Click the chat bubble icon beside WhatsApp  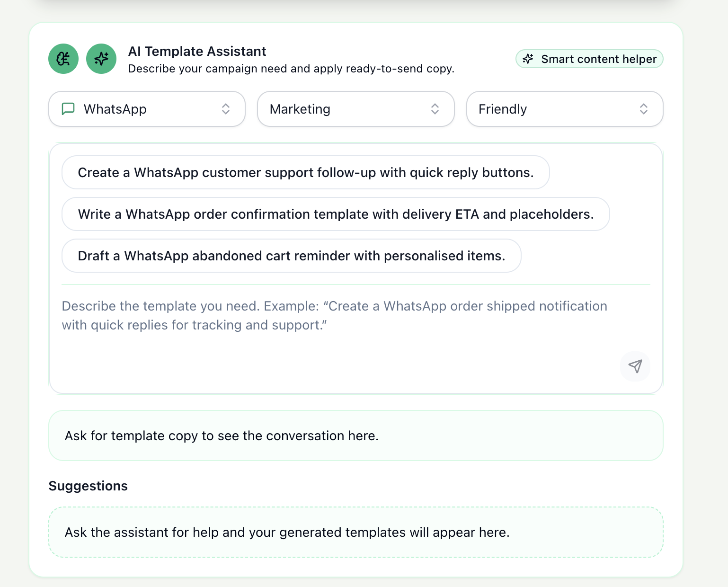pos(68,109)
